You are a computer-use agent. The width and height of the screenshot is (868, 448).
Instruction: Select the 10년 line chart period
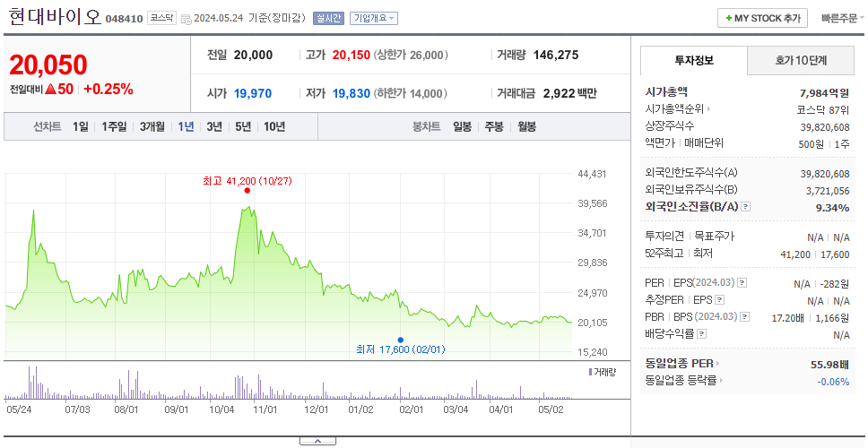274,126
